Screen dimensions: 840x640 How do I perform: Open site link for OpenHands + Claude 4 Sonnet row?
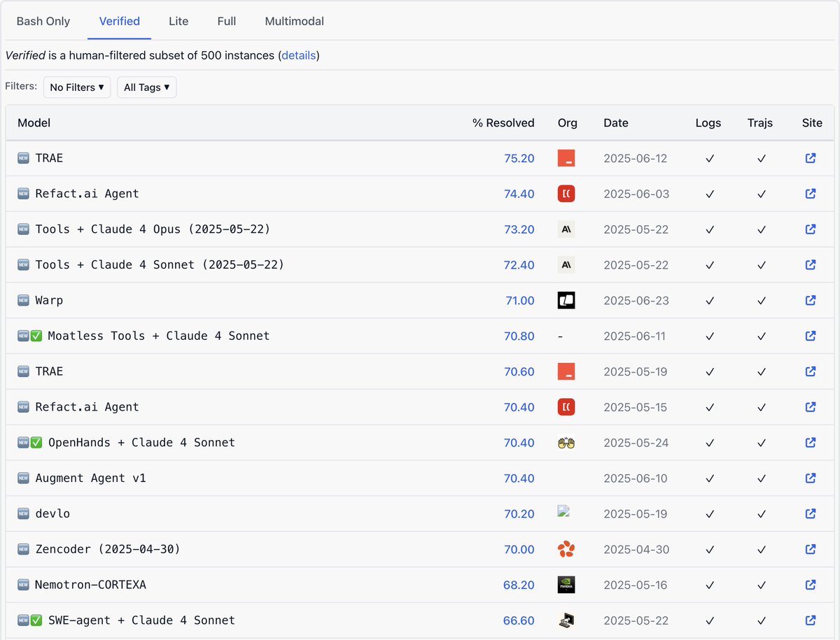(811, 442)
